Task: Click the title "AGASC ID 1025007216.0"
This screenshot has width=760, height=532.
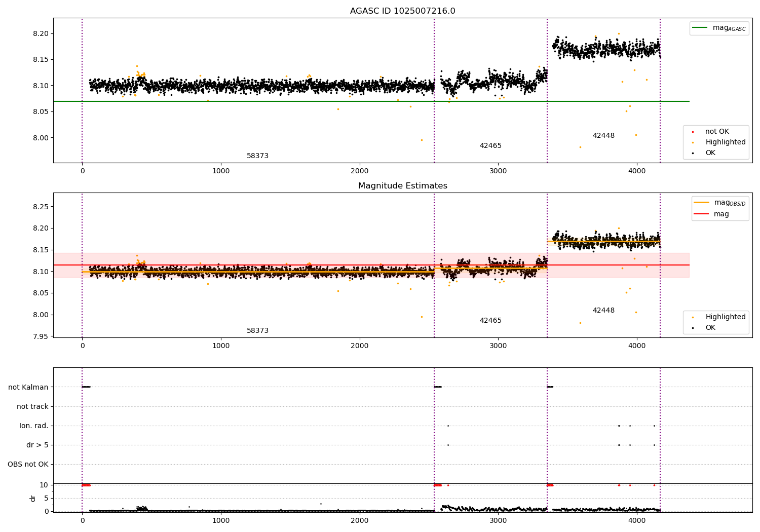Action: [x=402, y=11]
